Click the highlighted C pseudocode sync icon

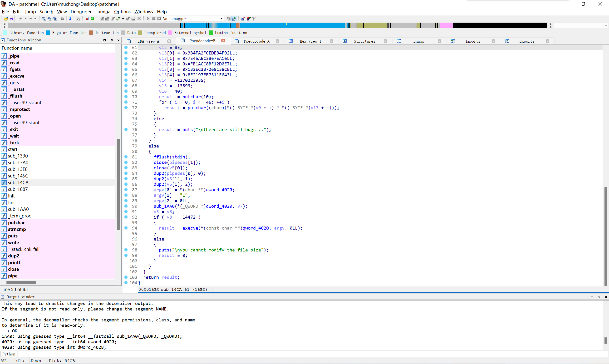coord(234,19)
